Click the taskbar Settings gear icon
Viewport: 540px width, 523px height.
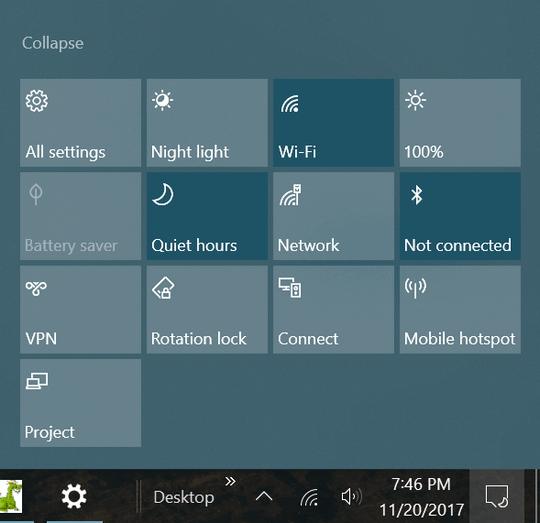[x=74, y=496]
